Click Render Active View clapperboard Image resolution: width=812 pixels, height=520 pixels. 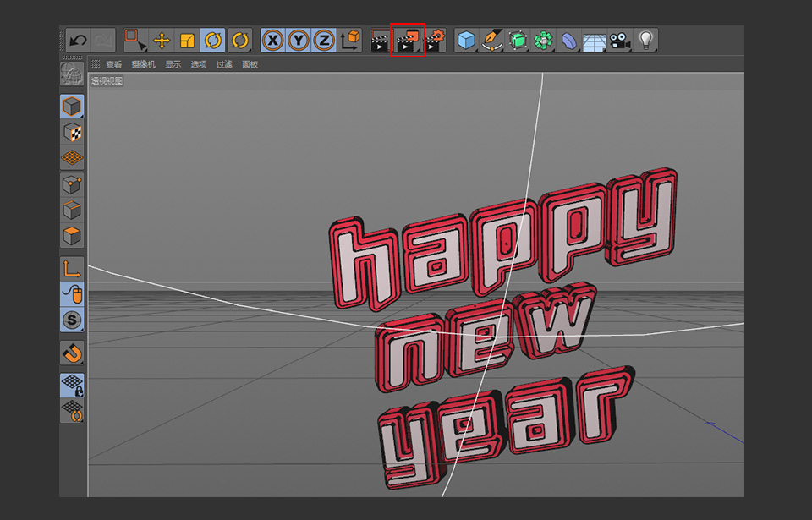coord(381,41)
